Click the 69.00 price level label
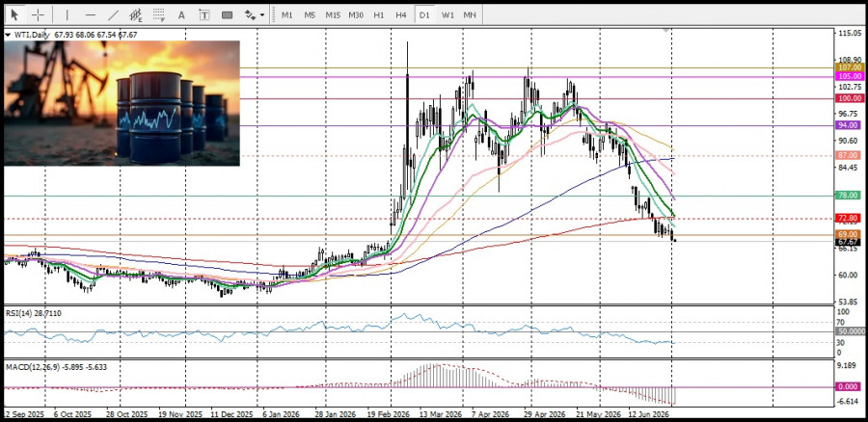This screenshot has width=868, height=422. point(850,234)
